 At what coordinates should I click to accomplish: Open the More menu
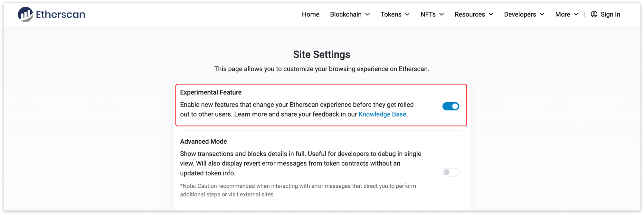(x=563, y=14)
